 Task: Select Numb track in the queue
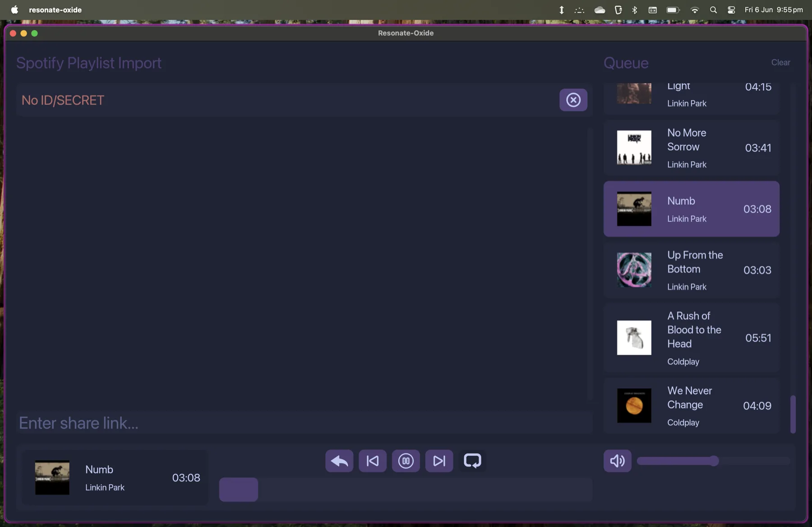(x=691, y=209)
